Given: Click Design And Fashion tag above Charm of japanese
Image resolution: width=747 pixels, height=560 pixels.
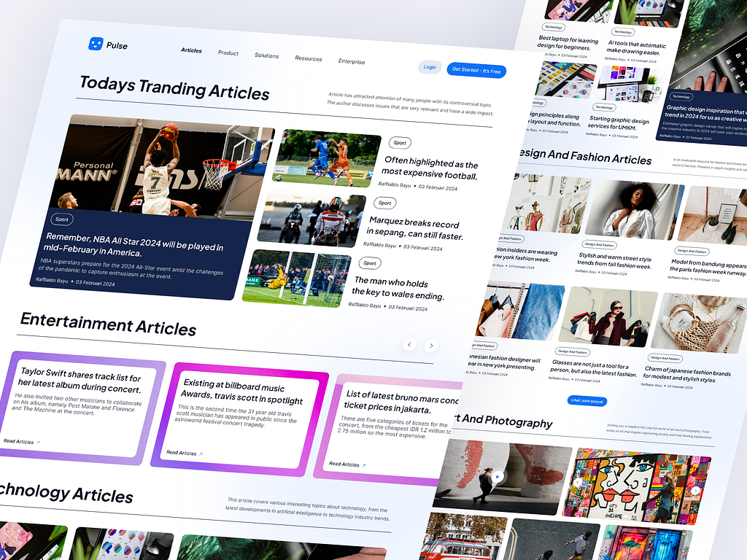Looking at the screenshot, I should point(665,357).
